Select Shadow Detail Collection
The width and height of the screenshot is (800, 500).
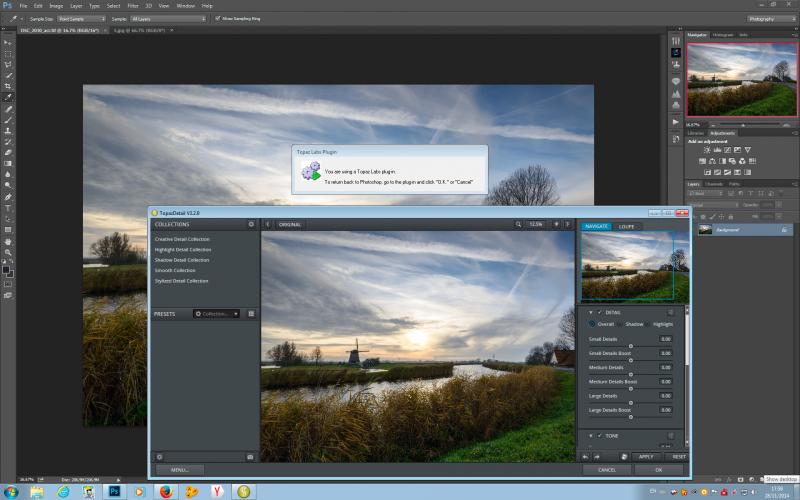click(x=182, y=260)
